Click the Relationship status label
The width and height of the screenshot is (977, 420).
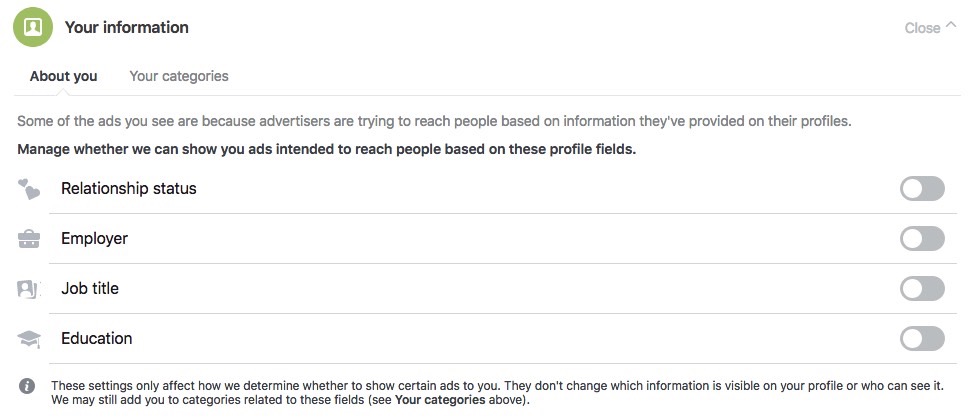pos(129,189)
